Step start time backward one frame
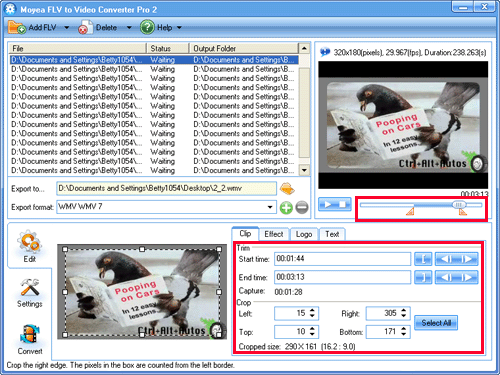500x375 pixels. (446, 259)
